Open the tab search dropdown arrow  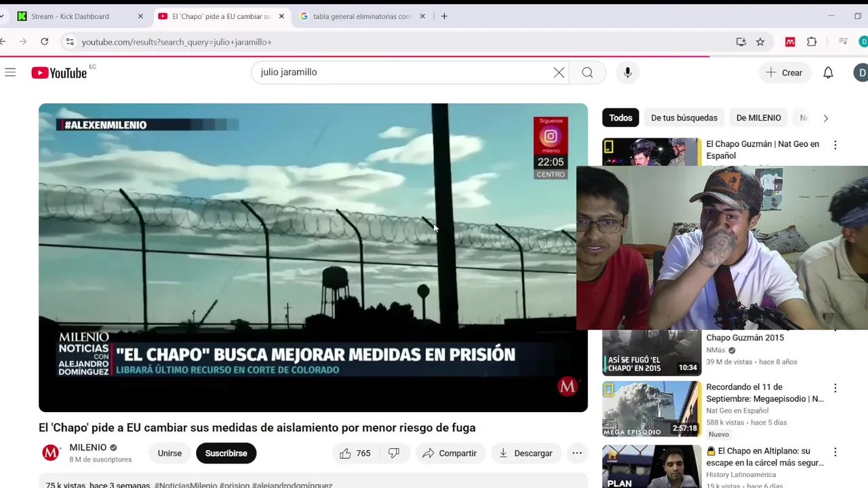2,16
